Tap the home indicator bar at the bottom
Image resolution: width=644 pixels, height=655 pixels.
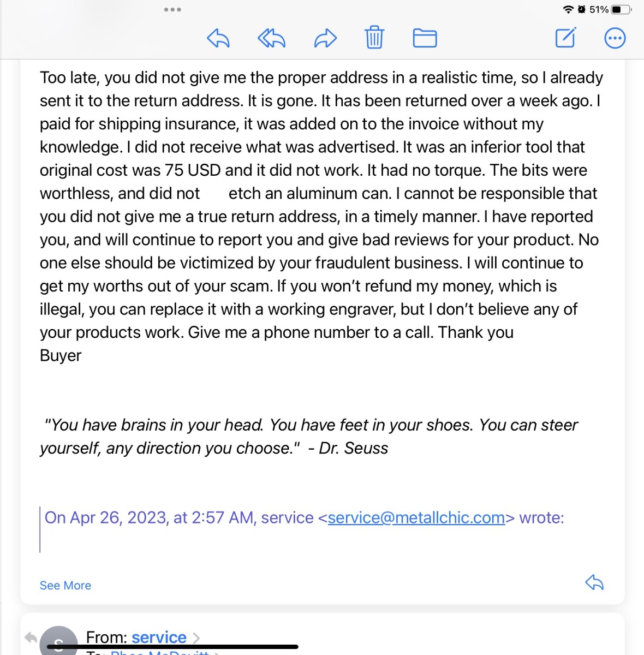click(172, 647)
